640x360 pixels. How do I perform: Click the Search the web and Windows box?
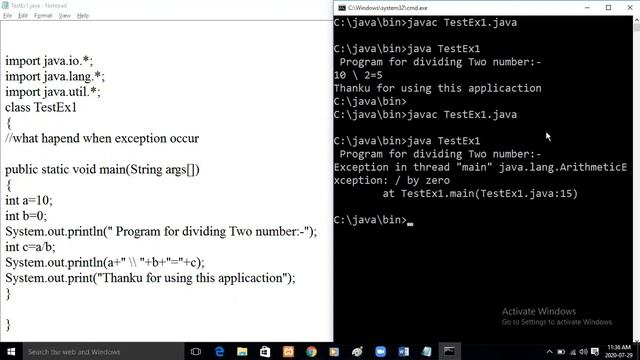tap(103, 351)
